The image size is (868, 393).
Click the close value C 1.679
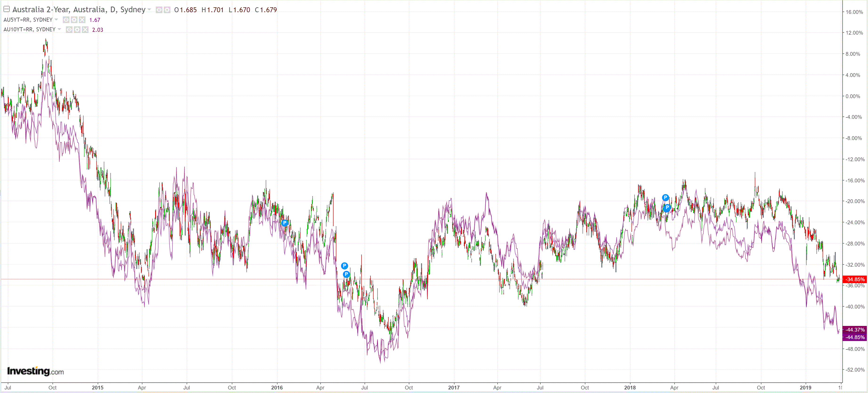[x=266, y=10]
